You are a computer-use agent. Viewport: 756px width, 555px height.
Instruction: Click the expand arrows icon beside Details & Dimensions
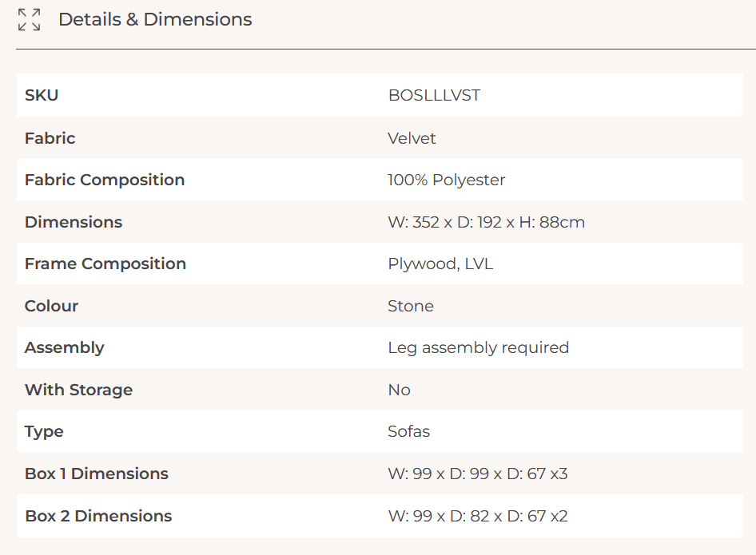(30, 20)
